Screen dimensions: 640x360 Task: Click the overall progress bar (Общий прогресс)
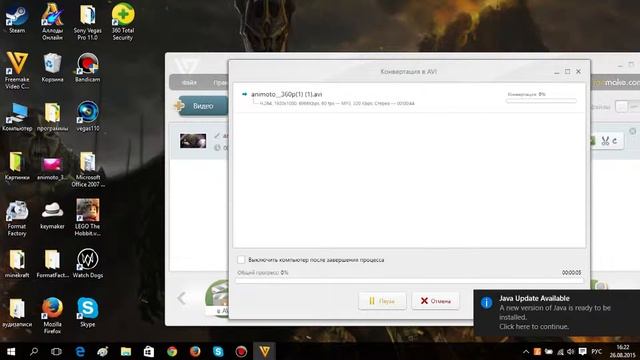tap(409, 280)
